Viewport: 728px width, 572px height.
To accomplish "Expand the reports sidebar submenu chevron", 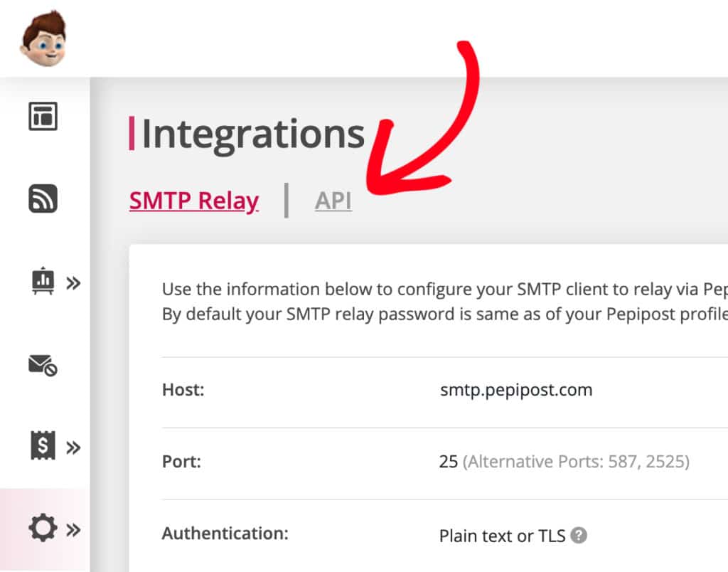I will [72, 282].
